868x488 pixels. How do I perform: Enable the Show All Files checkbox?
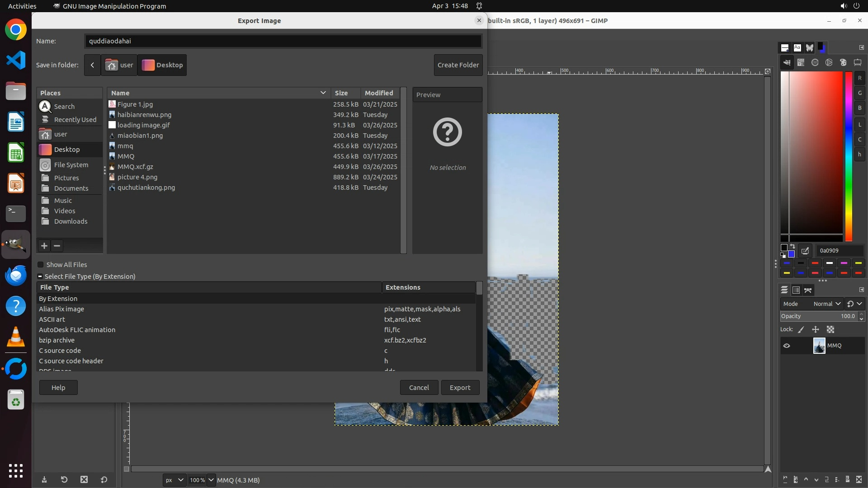click(41, 265)
